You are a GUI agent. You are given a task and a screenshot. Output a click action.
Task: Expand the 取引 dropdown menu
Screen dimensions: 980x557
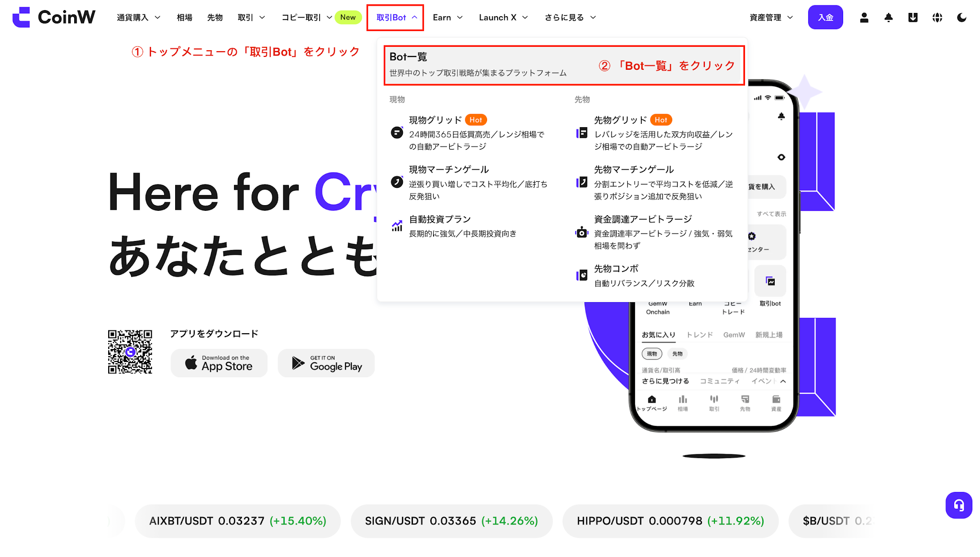tap(251, 18)
